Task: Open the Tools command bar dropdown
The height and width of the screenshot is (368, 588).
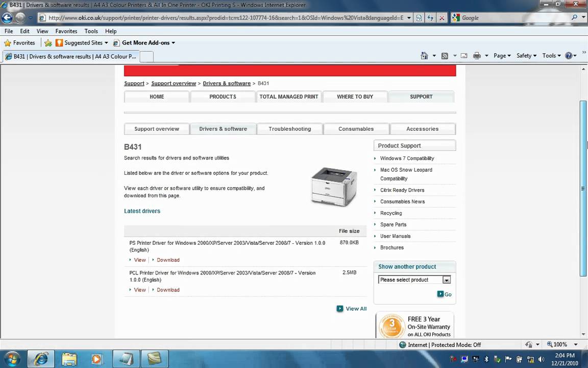Action: coord(552,56)
